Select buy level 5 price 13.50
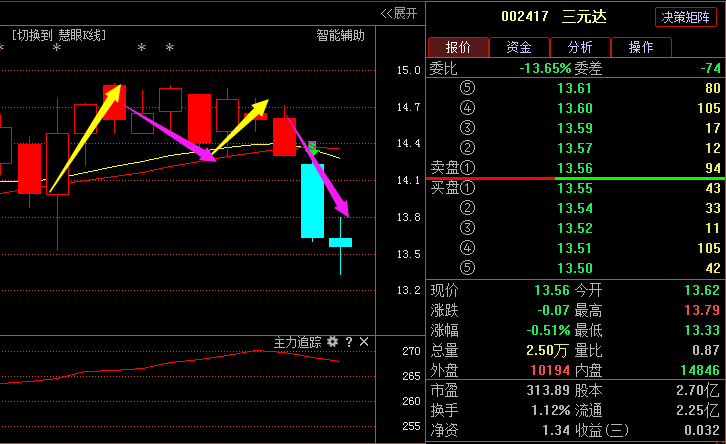Screen dimensions: 726x444 click(575, 268)
